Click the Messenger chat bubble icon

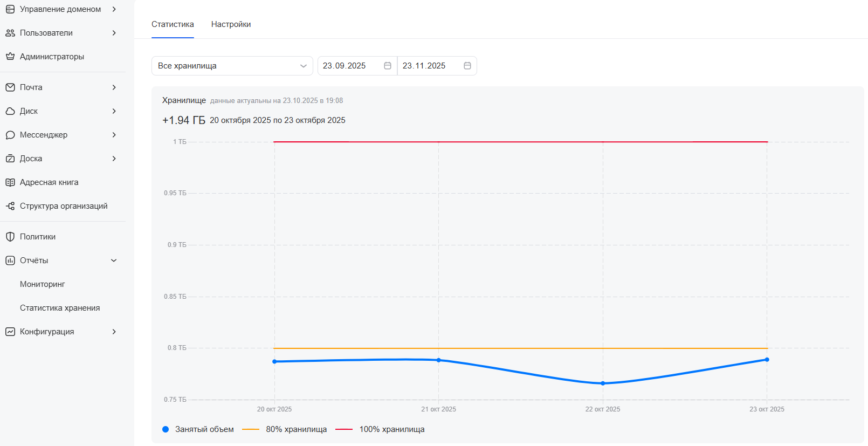tap(10, 135)
